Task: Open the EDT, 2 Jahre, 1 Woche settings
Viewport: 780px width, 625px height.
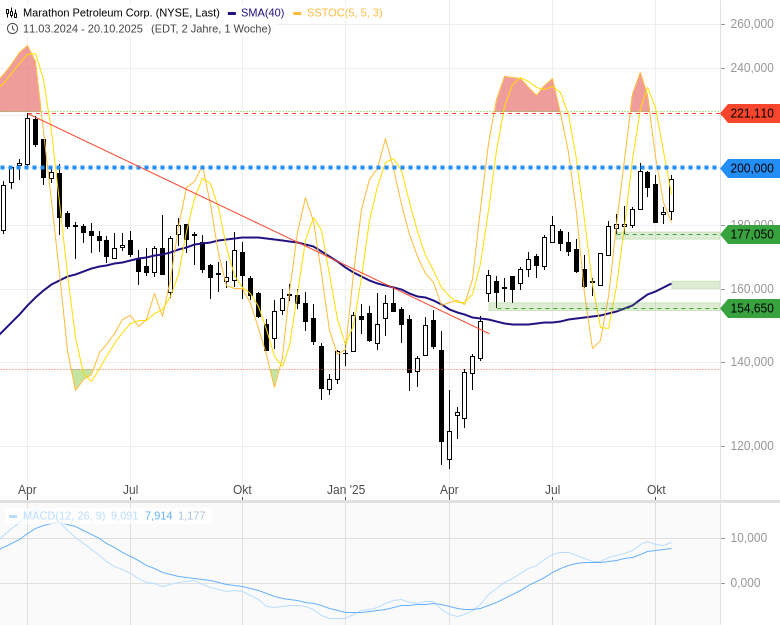Action: [211, 28]
